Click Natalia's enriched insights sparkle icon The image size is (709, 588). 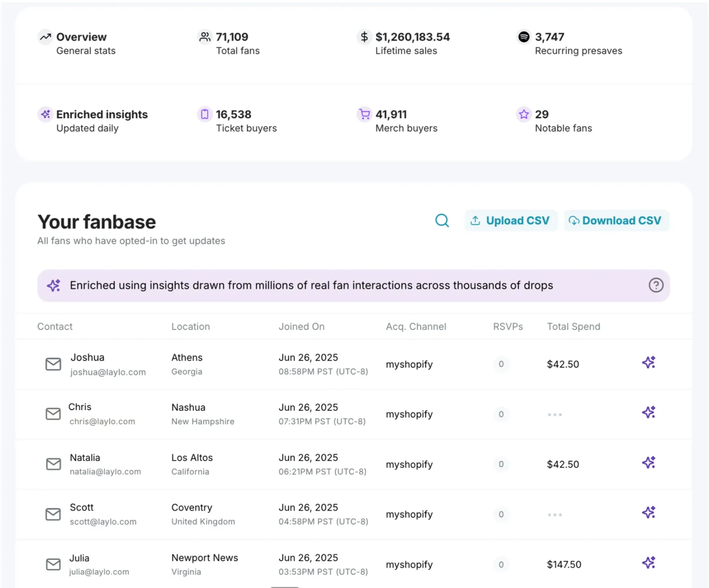click(649, 462)
